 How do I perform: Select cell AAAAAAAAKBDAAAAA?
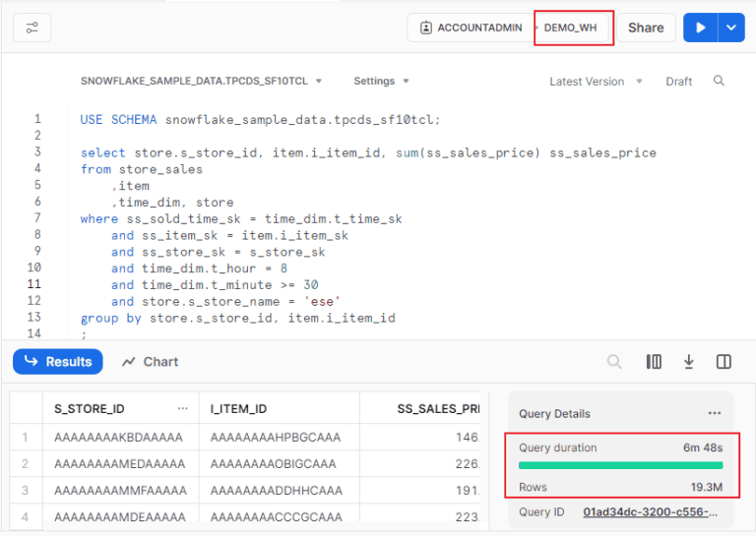(x=118, y=438)
